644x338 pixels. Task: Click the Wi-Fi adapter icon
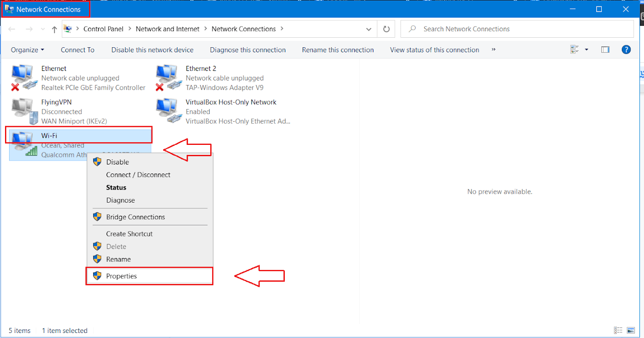coord(25,145)
